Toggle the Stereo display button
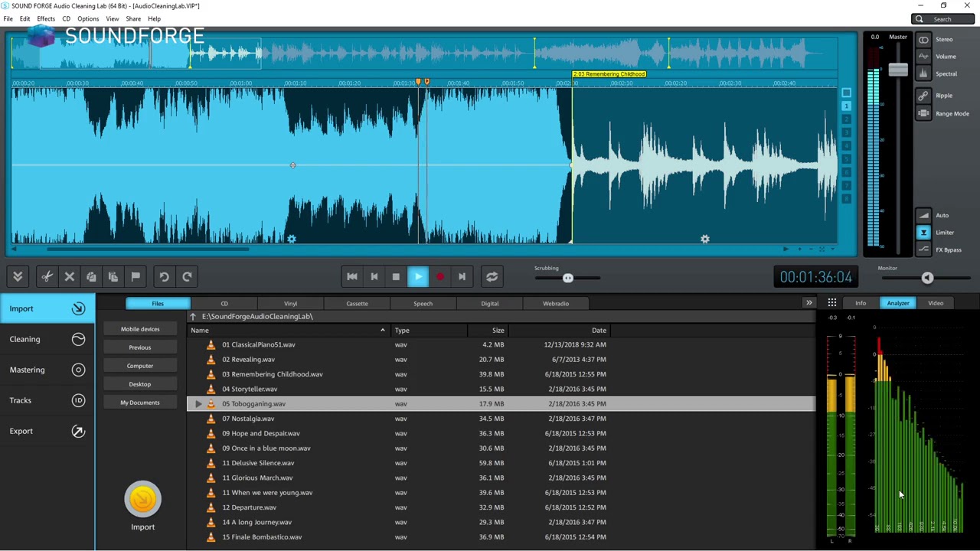The image size is (980, 551). tap(923, 40)
